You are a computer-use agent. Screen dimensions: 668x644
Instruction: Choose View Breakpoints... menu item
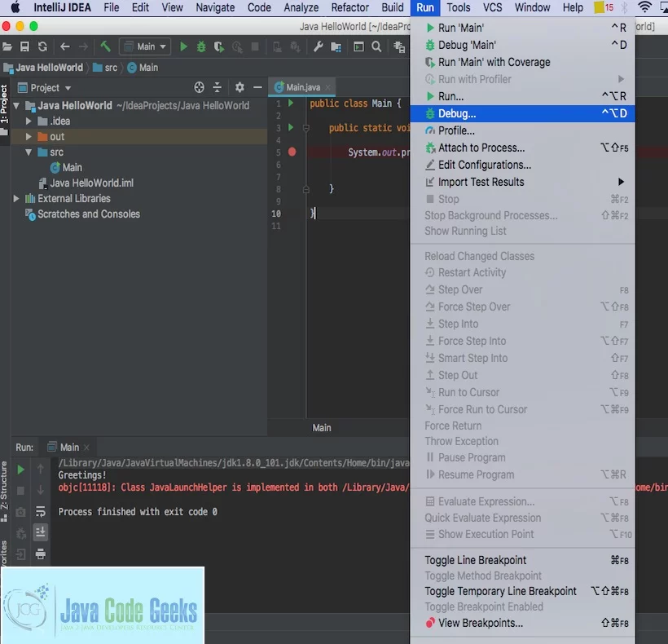coord(522,623)
